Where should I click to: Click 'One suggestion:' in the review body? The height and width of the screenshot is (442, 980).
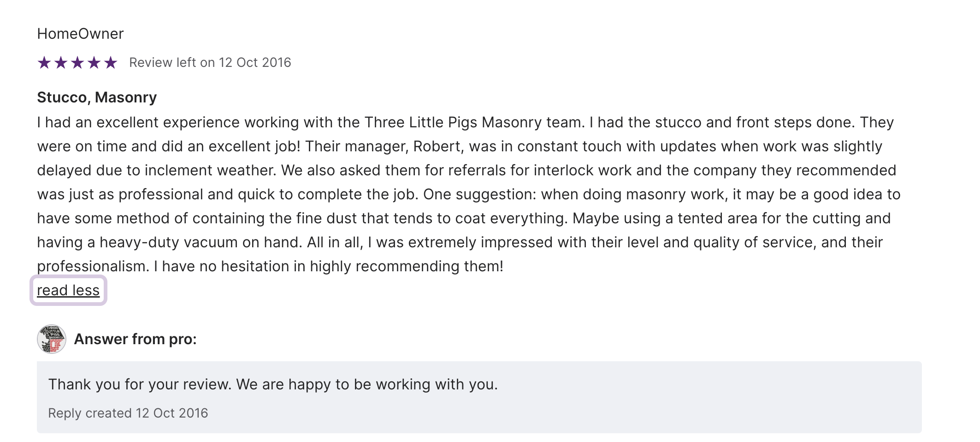tap(479, 194)
